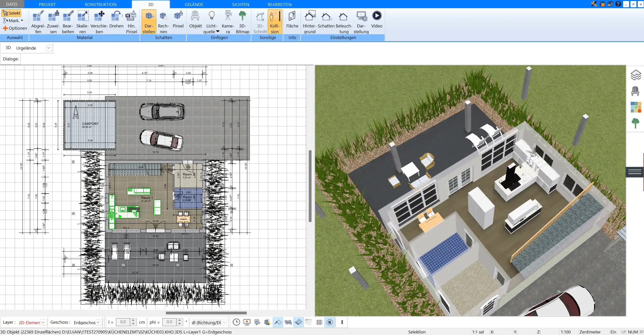644x335 pixels.
Task: Increase the l length value stepper
Action: pos(133,320)
